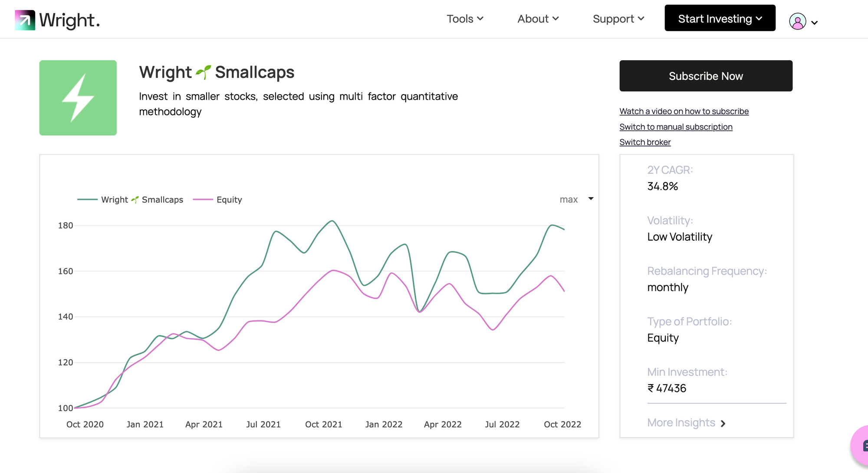Click the More Insights chevron arrow
868x473 pixels.
[x=723, y=424]
